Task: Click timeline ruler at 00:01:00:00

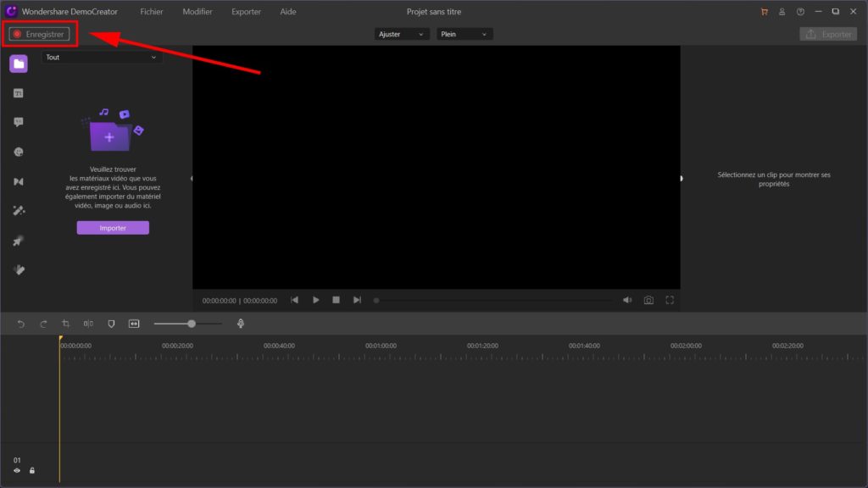Action: pos(381,346)
